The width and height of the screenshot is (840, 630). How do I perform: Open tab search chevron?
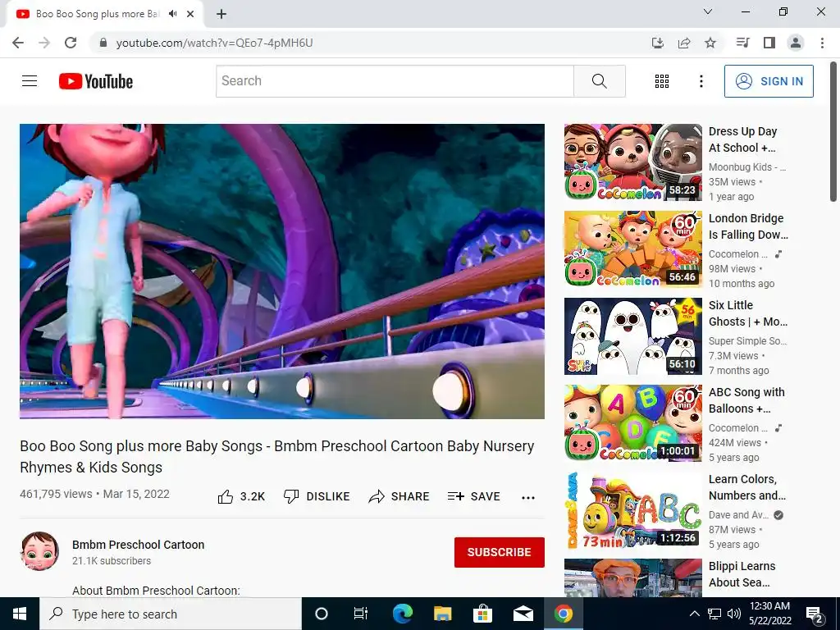(x=708, y=11)
